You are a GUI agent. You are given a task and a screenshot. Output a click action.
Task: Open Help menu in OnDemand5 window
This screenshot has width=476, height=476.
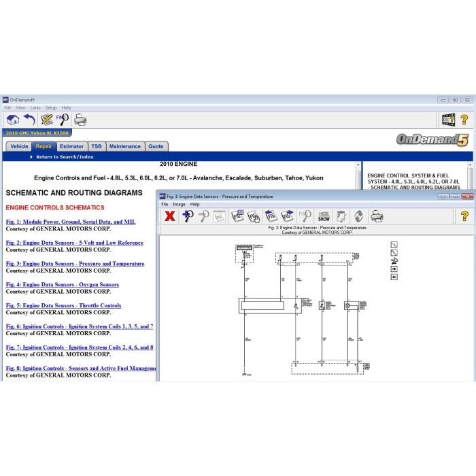pyautogui.click(x=66, y=107)
